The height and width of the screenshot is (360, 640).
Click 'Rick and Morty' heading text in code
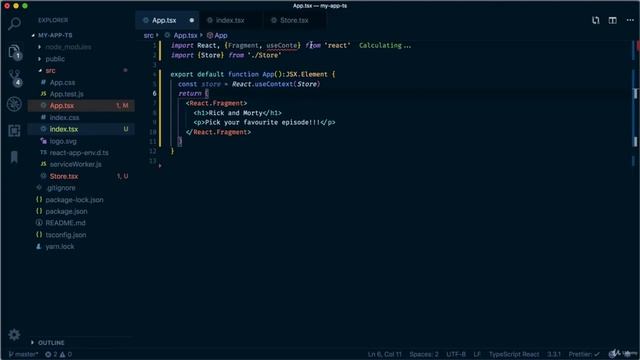(236, 113)
